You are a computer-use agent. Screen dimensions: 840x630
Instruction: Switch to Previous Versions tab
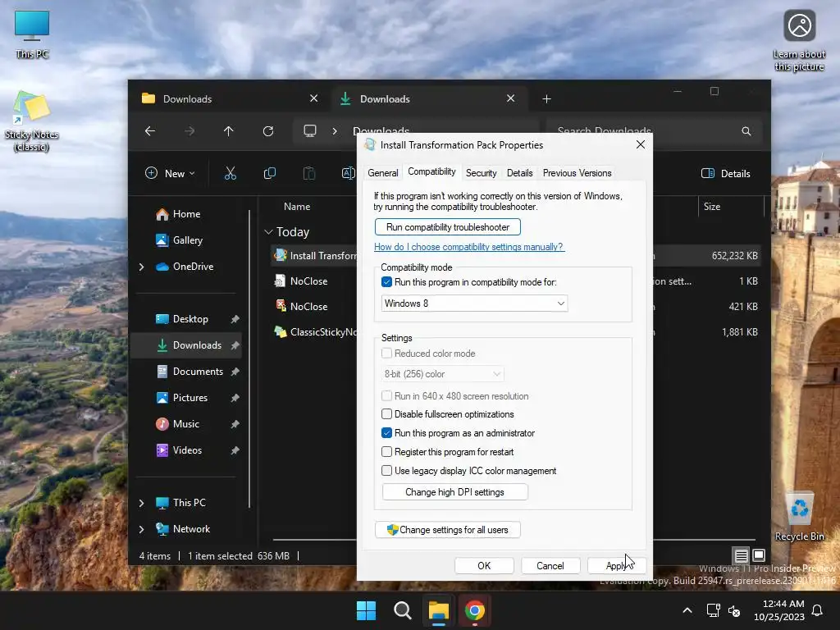tap(577, 173)
